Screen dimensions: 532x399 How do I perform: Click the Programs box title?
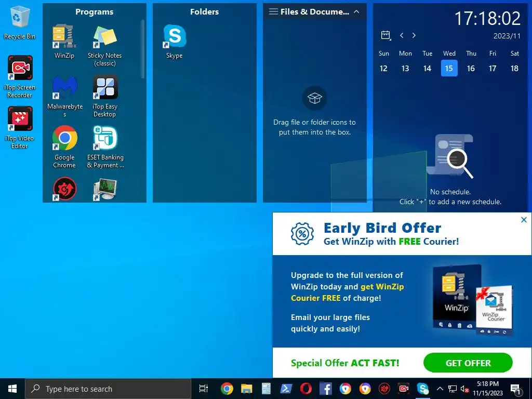[95, 12]
